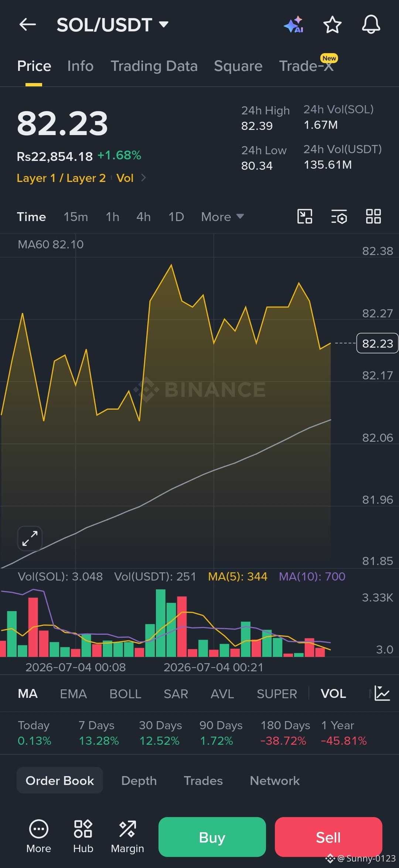
Task: Tap the Rs22,854.18 converted price
Action: tap(55, 156)
